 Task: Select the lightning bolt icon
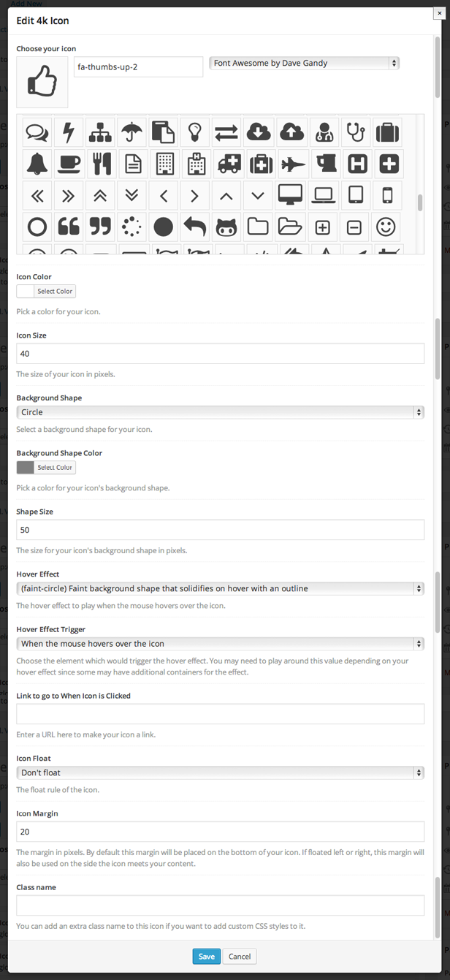click(x=69, y=132)
